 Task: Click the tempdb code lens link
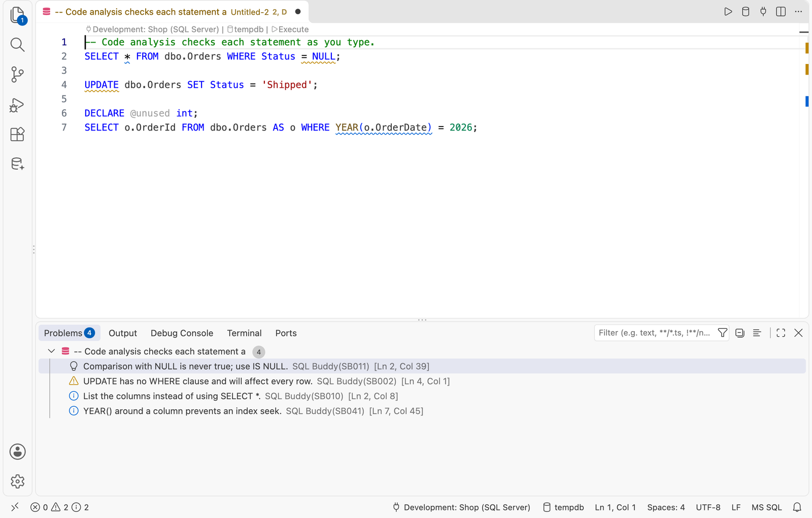click(245, 29)
